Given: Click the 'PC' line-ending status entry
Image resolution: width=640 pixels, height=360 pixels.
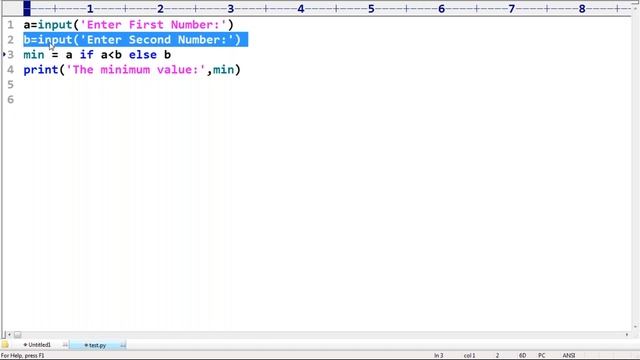Looking at the screenshot, I should [542, 356].
